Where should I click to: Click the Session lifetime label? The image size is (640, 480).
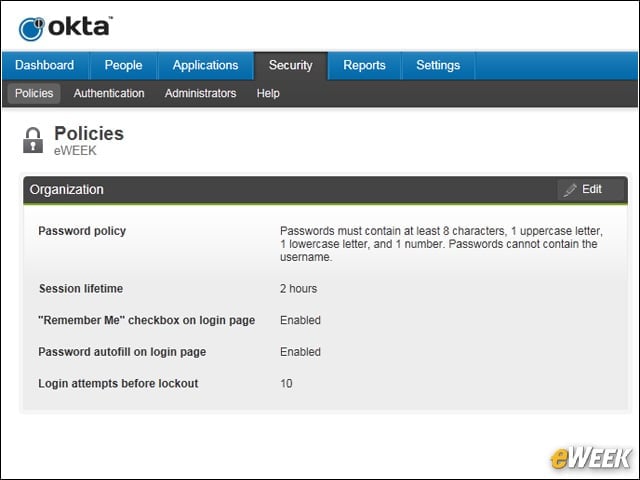point(81,289)
